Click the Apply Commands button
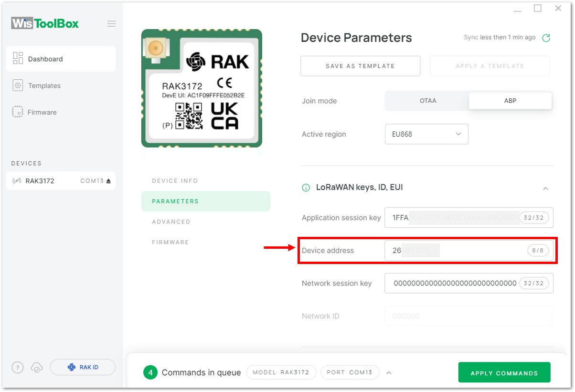The image size is (575, 392). click(x=504, y=373)
